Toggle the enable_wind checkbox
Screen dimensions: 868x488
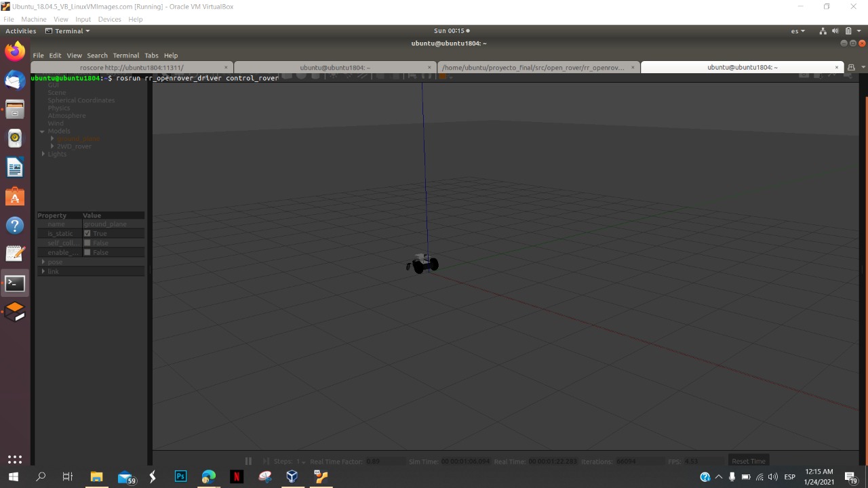click(87, 252)
